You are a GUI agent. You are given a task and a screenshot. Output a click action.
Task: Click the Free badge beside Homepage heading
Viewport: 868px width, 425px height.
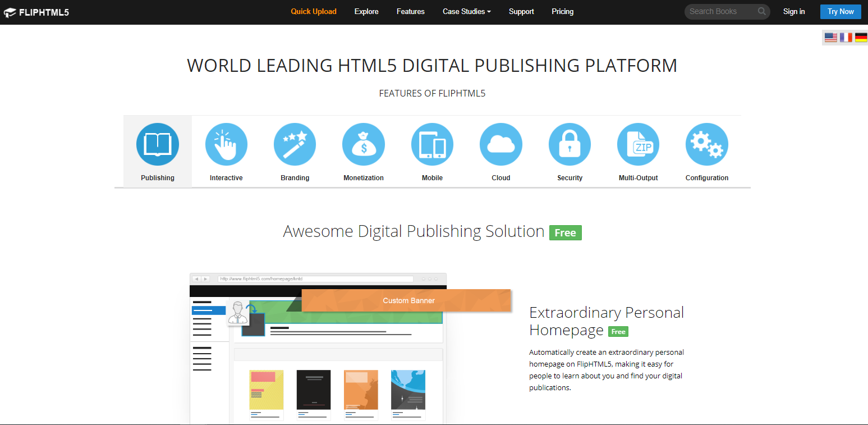[x=618, y=332]
